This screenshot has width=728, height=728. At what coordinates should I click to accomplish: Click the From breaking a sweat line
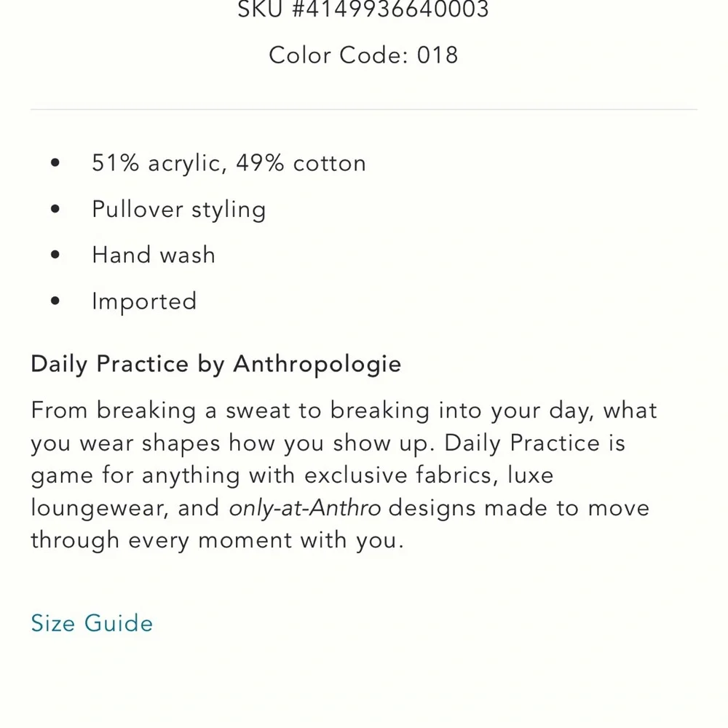pos(344,411)
